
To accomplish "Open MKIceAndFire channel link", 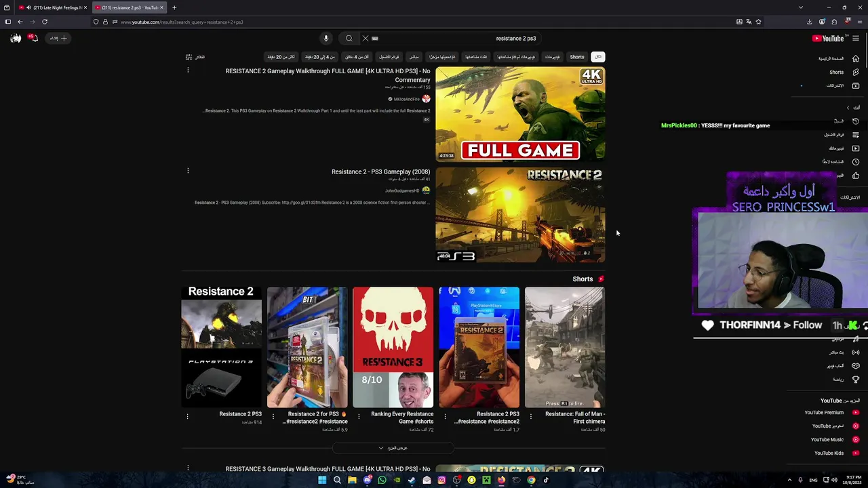I will point(408,99).
